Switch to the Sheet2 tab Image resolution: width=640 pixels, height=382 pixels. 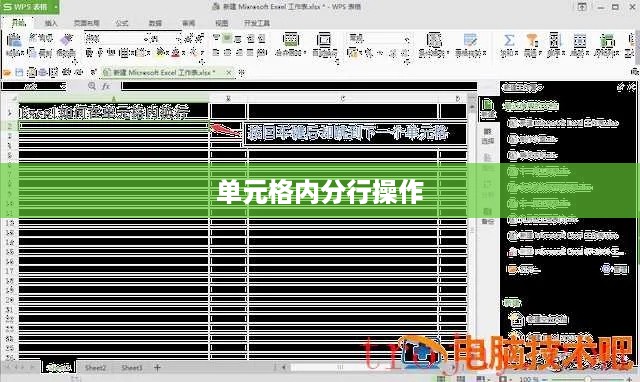pos(95,368)
